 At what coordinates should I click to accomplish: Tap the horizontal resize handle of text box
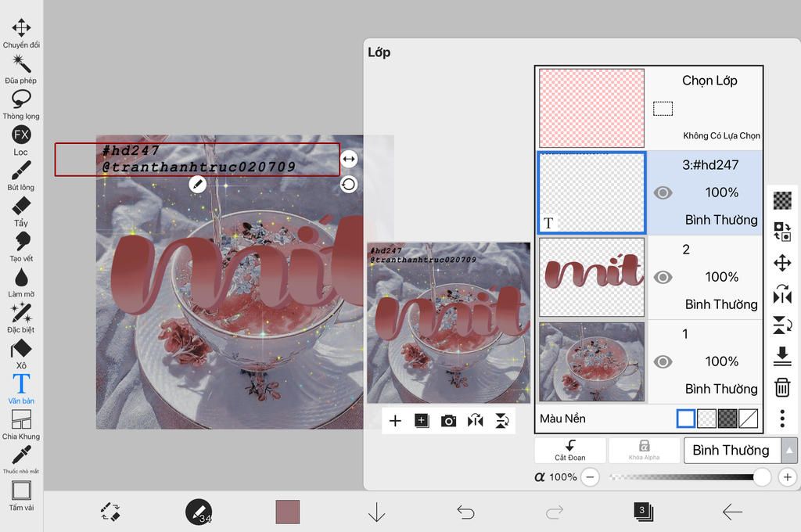(348, 159)
